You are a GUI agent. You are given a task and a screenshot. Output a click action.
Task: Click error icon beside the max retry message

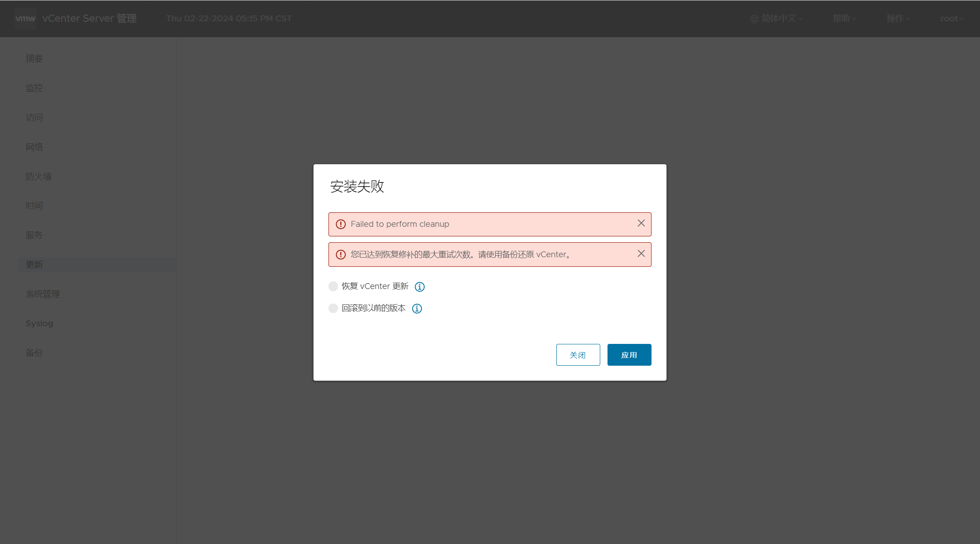click(341, 255)
